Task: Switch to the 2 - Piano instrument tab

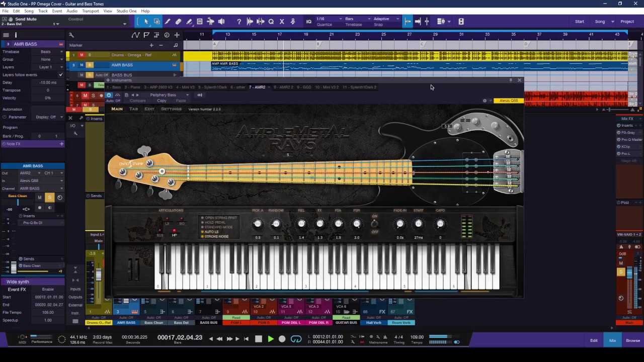Action: pos(132,87)
